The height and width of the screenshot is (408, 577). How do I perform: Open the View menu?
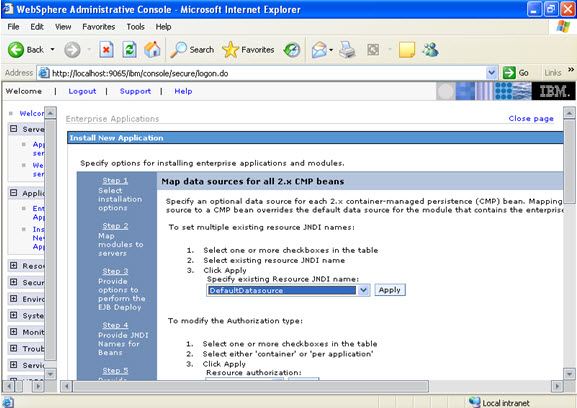(x=63, y=27)
